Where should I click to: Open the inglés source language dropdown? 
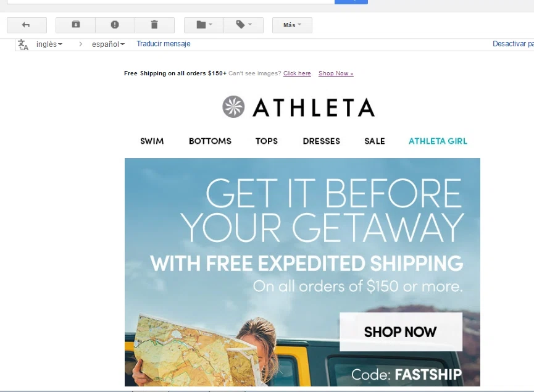[49, 44]
